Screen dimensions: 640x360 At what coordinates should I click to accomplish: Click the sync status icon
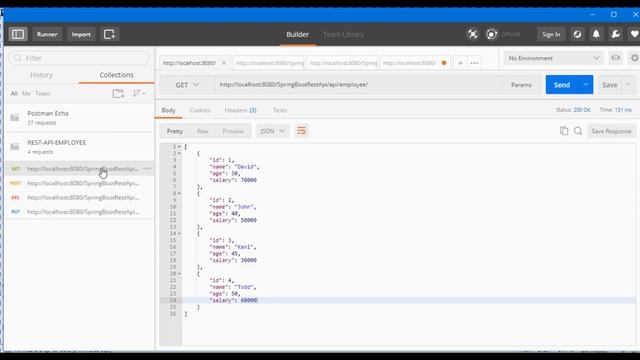pyautogui.click(x=492, y=34)
